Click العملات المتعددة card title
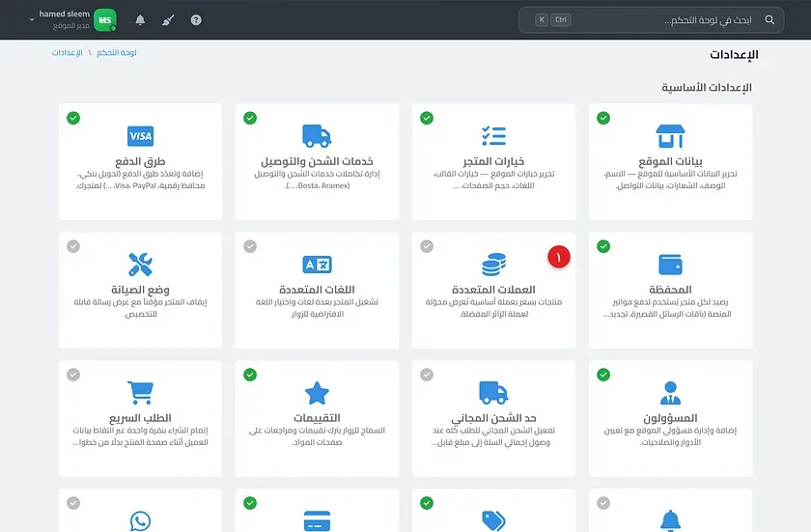The width and height of the screenshot is (811, 532). coord(494,290)
